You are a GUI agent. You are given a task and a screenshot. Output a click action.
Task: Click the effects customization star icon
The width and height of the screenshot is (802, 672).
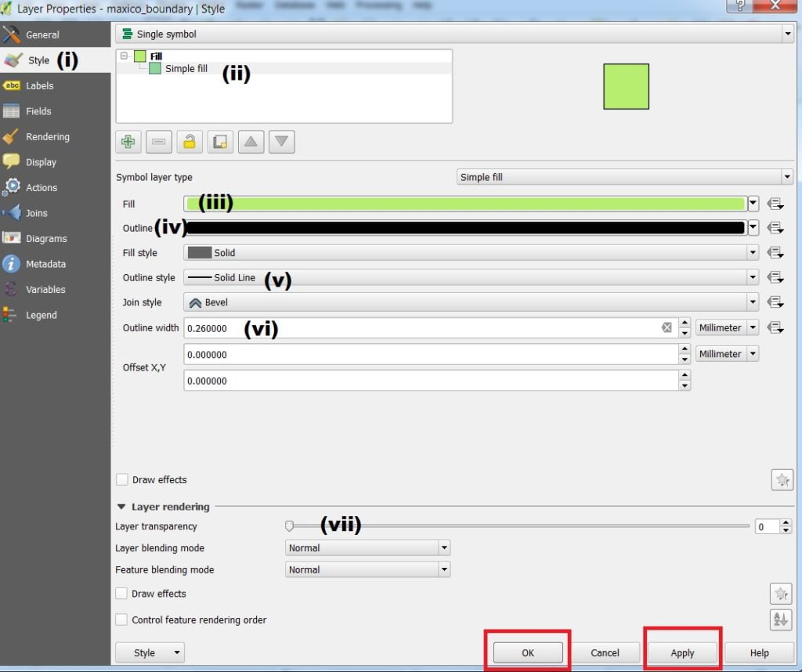781,479
